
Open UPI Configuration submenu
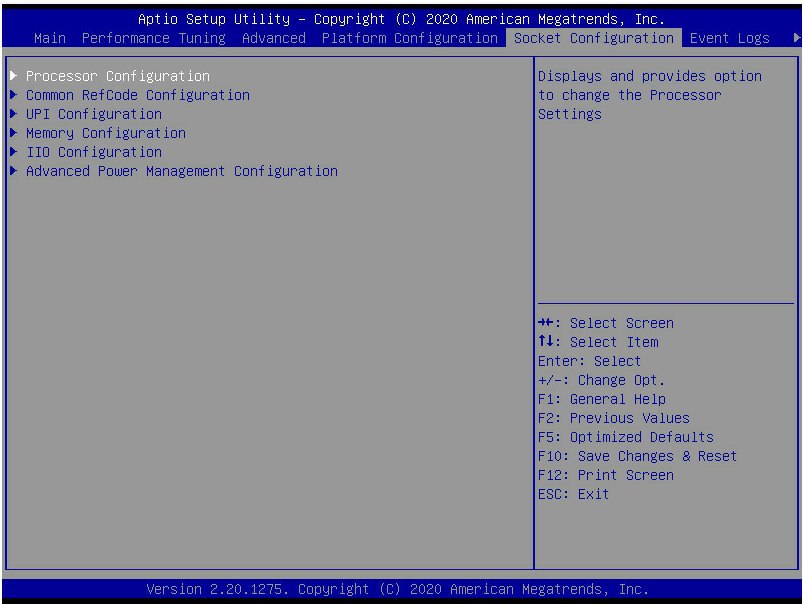[94, 114]
